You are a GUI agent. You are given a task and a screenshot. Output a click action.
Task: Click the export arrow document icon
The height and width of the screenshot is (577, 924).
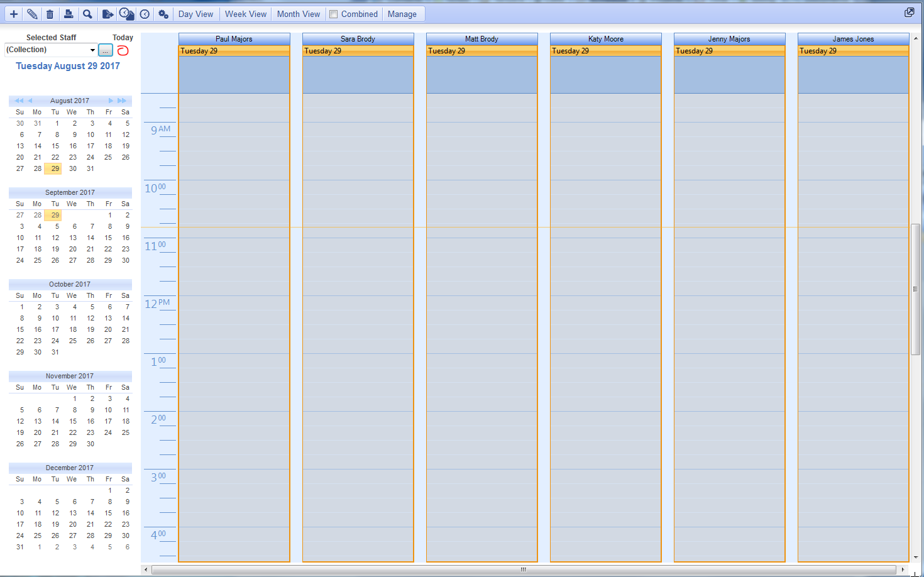pyautogui.click(x=107, y=14)
